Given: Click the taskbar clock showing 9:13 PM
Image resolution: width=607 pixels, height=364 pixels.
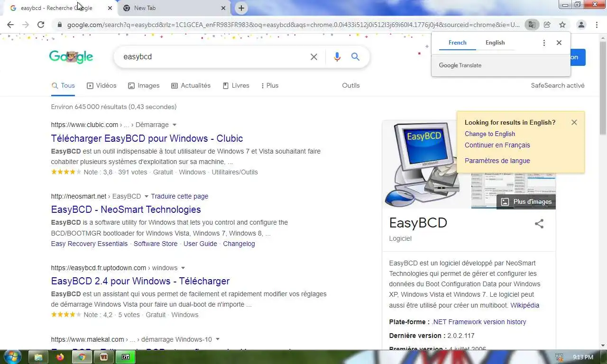Looking at the screenshot, I should point(583,357).
